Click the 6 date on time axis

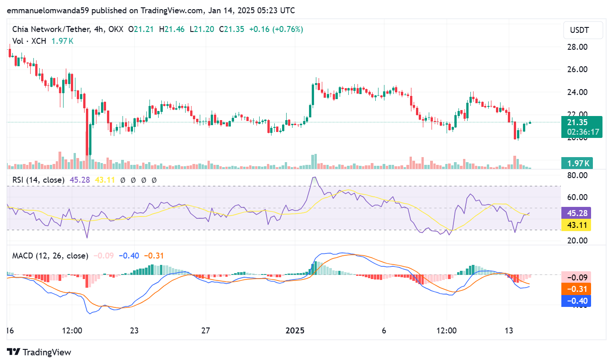[384, 330]
